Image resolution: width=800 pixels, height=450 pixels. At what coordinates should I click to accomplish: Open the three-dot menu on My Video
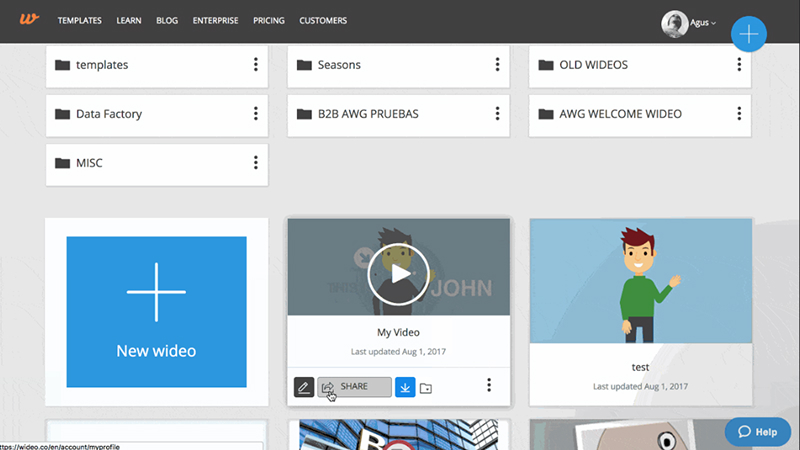(x=488, y=386)
